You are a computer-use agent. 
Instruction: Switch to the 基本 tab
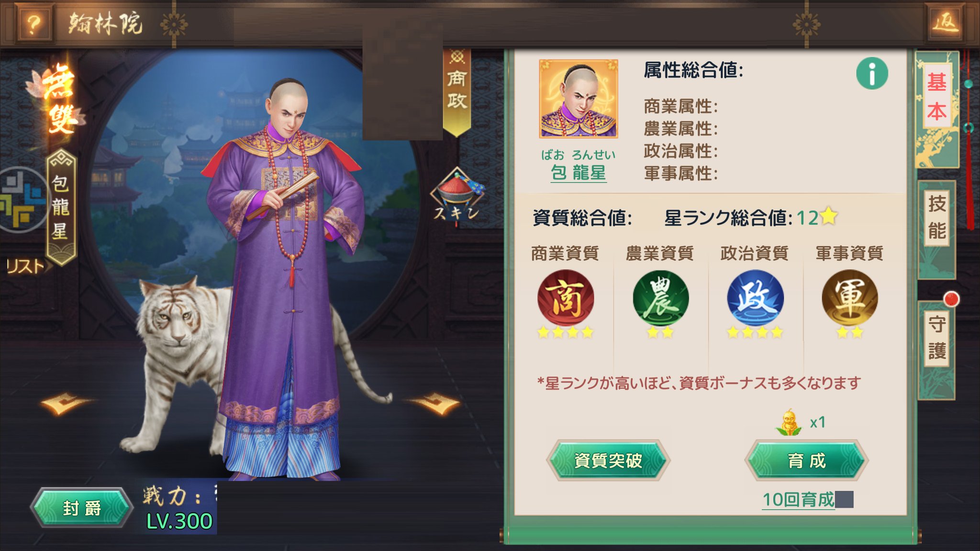coord(936,97)
